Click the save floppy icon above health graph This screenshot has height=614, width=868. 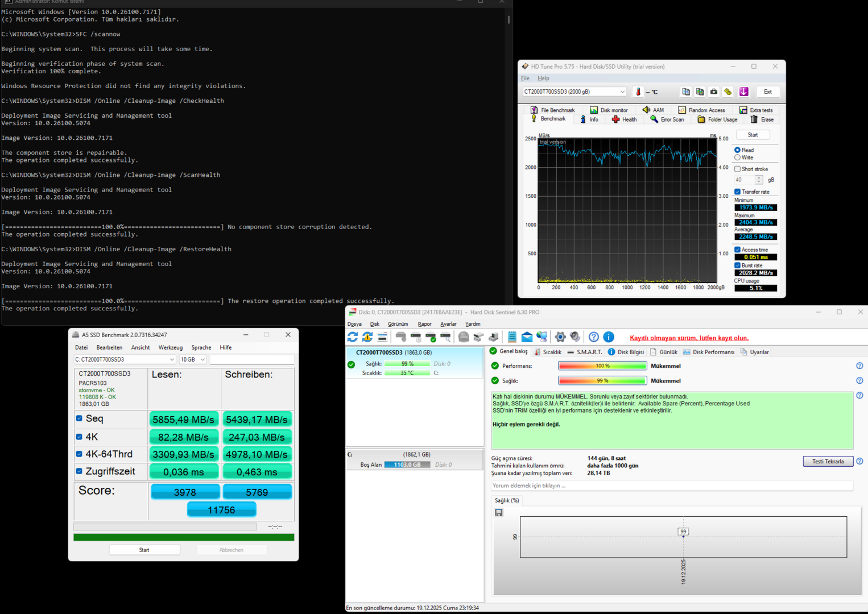(499, 512)
